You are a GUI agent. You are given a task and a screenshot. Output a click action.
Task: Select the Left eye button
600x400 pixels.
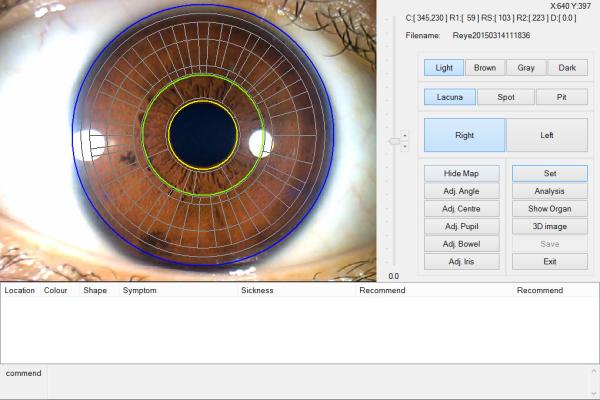(547, 135)
